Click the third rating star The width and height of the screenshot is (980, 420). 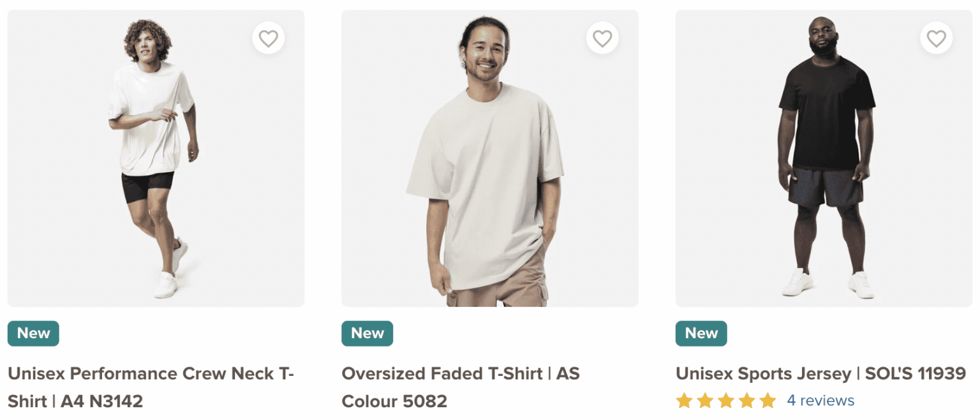[726, 401]
